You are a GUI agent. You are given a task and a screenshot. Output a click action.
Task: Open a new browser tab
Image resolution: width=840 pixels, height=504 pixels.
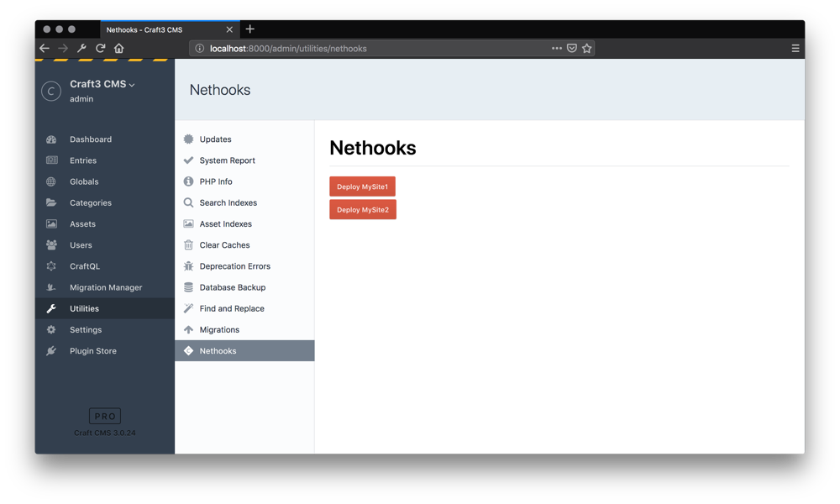pyautogui.click(x=250, y=29)
